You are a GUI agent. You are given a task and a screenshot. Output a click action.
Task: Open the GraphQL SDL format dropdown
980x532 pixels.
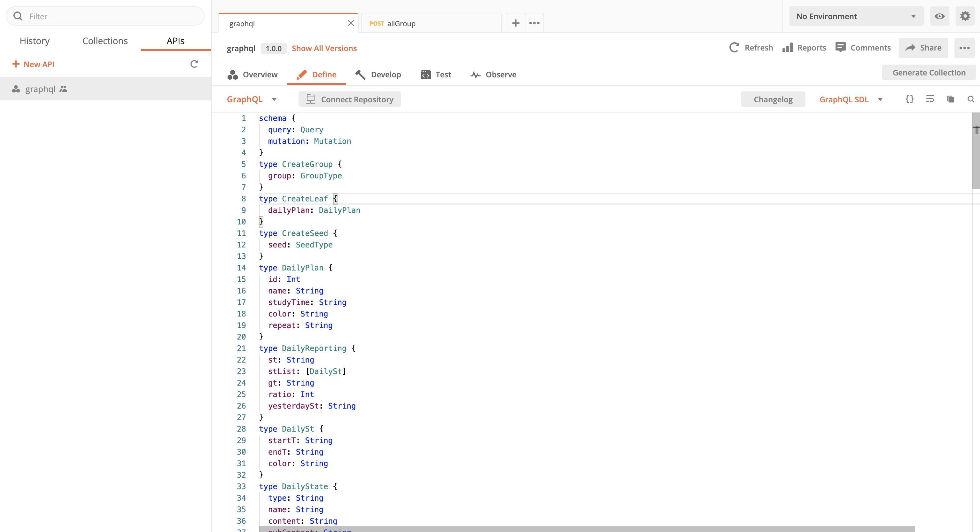[850, 99]
